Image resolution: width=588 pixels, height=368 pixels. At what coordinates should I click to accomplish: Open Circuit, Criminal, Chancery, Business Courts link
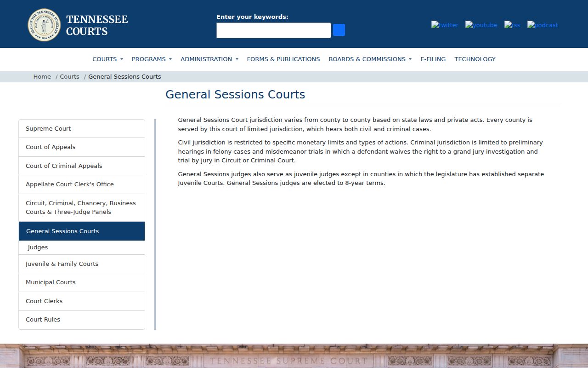[x=82, y=207]
